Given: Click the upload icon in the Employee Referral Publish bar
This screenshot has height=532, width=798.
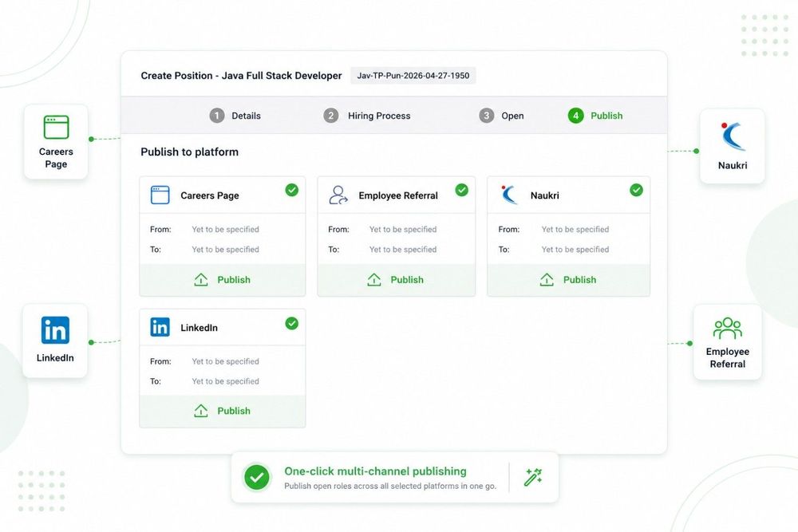Looking at the screenshot, I should click(374, 279).
